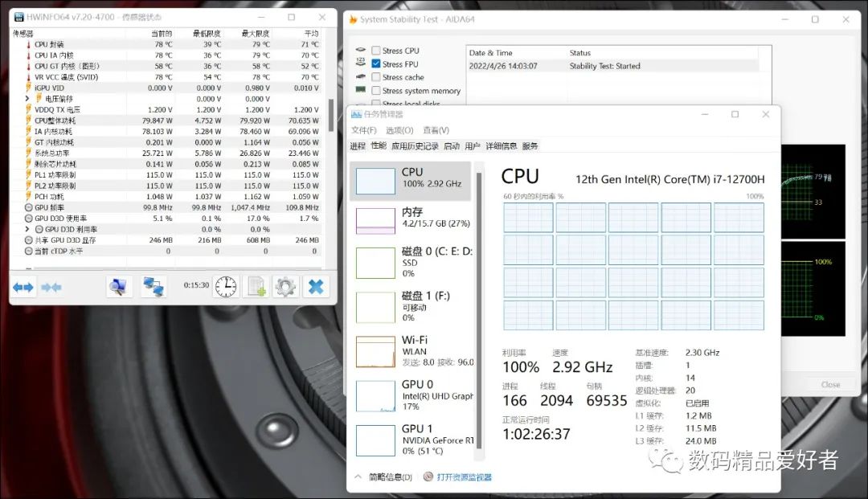This screenshot has width=868, height=499.
Task: Select 磁盘 1 (F:) performance item
Action: 410,306
